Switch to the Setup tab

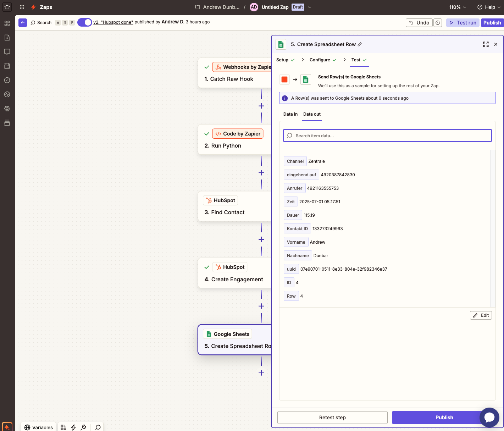pos(286,60)
